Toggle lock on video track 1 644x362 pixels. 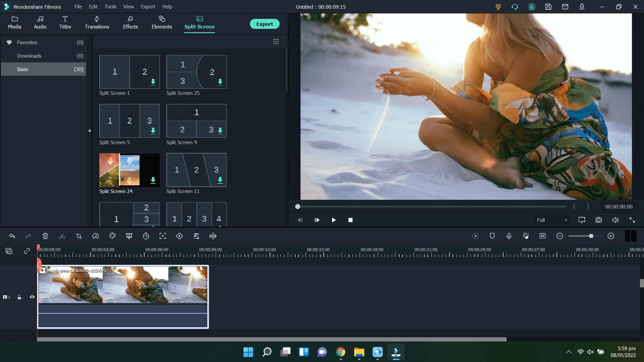pyautogui.click(x=19, y=297)
